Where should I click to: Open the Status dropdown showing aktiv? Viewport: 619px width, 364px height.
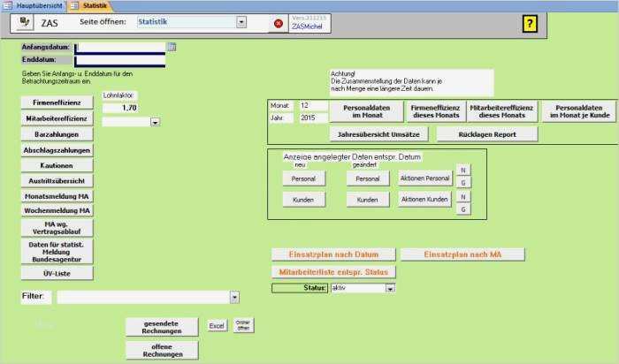390,289
